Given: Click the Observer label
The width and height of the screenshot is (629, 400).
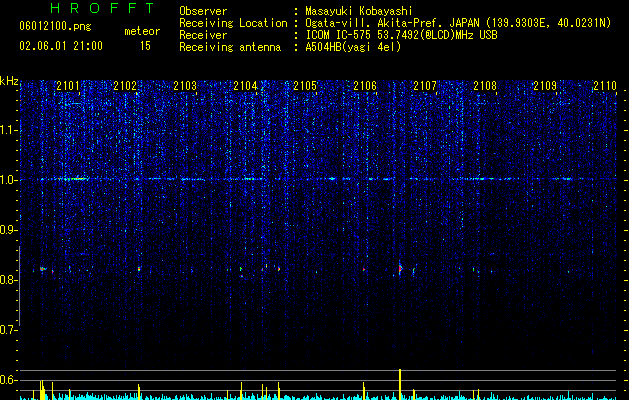Looking at the screenshot, I should point(203,11).
